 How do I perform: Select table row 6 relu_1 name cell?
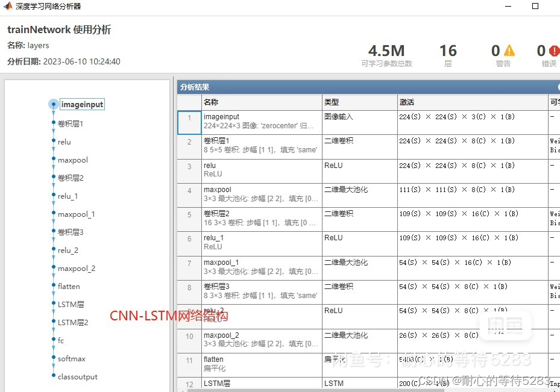coord(262,244)
